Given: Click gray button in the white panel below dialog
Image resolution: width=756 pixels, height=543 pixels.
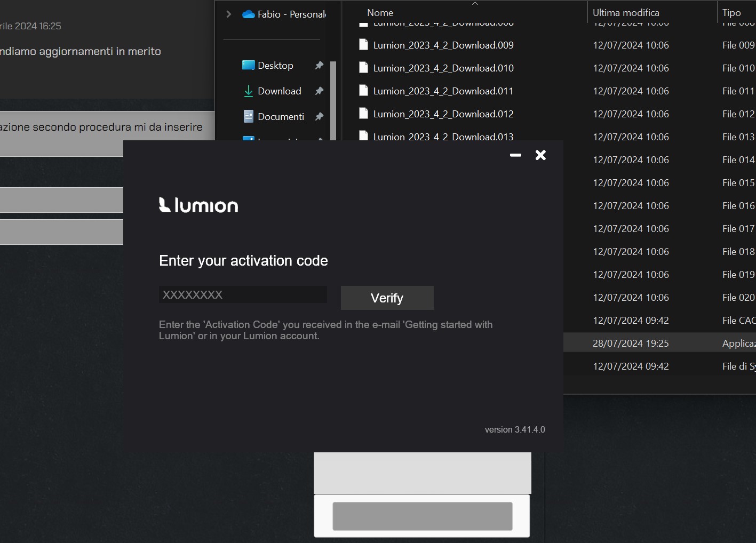Looking at the screenshot, I should tap(423, 516).
